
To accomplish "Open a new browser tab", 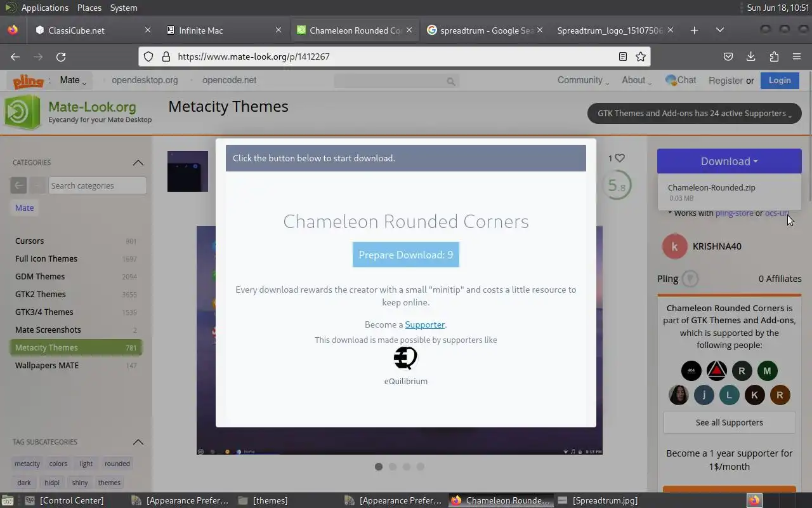I will 694,30.
